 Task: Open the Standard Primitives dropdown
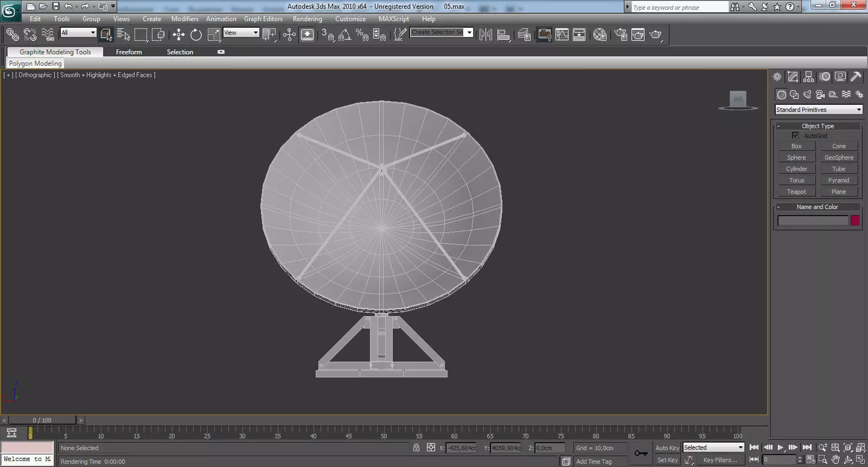(819, 110)
